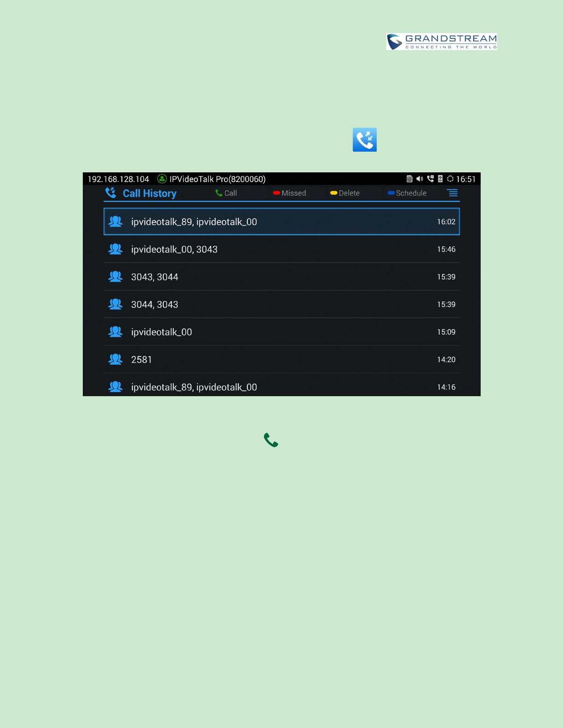The width and height of the screenshot is (563, 728).
Task: Click the first status bar icon left of speaker
Action: [x=409, y=179]
